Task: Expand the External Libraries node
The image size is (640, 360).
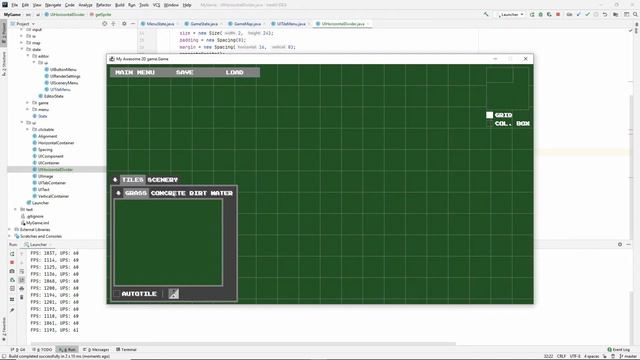Action: (x=10, y=229)
